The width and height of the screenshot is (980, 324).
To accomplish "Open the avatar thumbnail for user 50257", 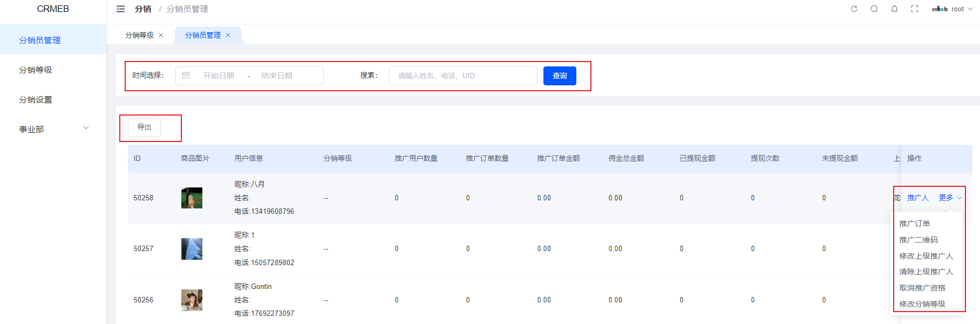I will click(192, 249).
